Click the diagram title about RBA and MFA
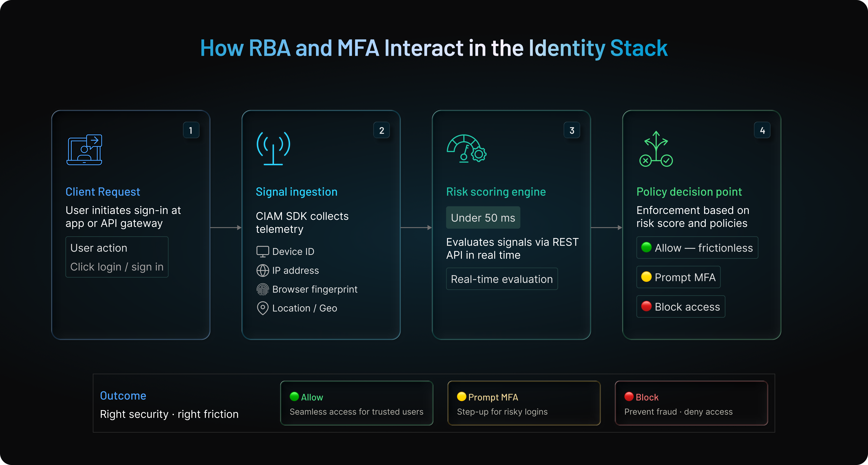868x465 pixels. 434,48
